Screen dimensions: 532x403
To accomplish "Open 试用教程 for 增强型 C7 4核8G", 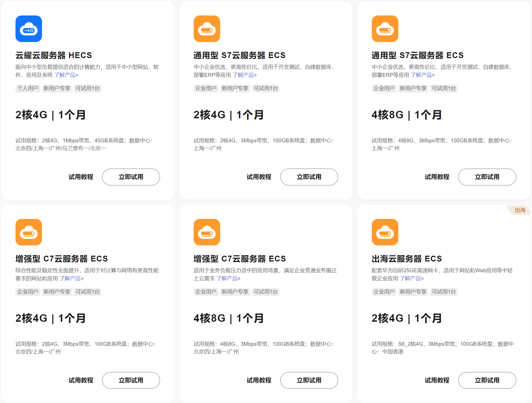I will click(x=259, y=380).
